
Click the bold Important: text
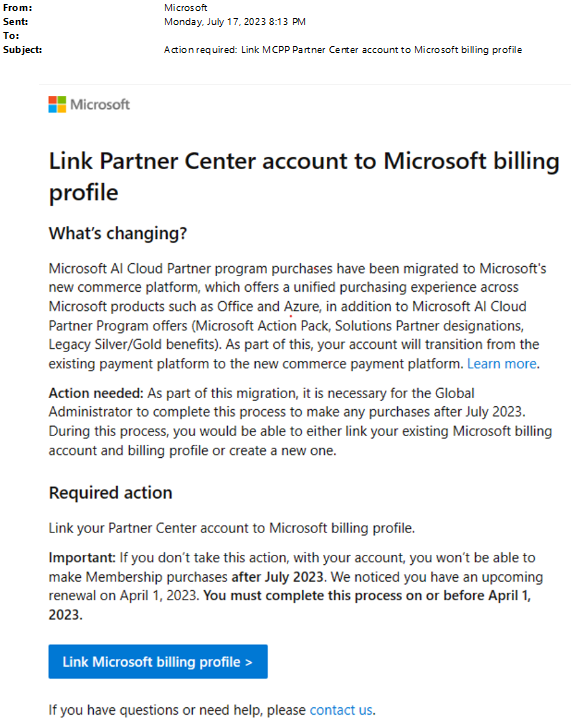[x=82, y=557]
